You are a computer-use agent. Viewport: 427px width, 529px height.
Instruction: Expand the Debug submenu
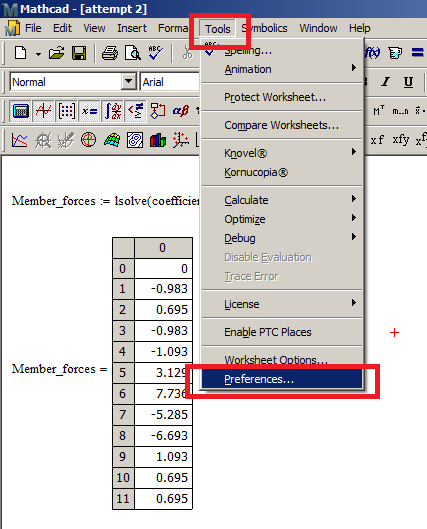point(282,238)
